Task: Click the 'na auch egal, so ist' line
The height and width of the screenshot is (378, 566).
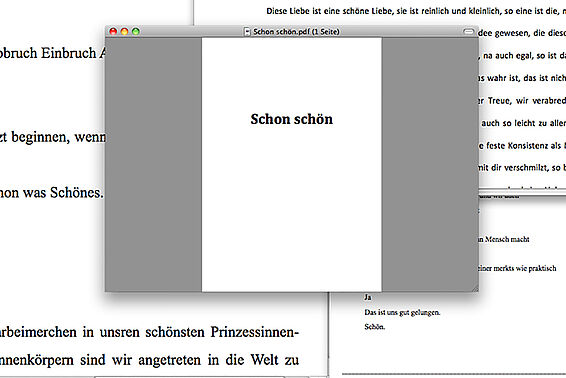Action: (x=521, y=56)
